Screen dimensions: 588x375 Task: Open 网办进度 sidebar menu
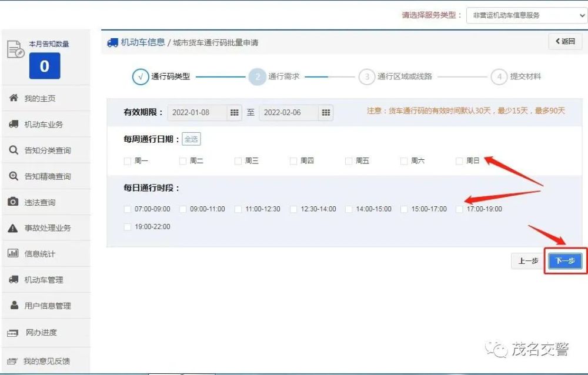(46, 333)
